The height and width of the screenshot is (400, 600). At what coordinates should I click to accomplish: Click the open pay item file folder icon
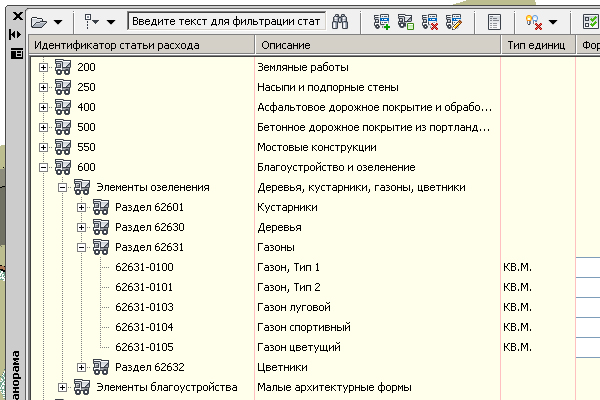click(39, 22)
